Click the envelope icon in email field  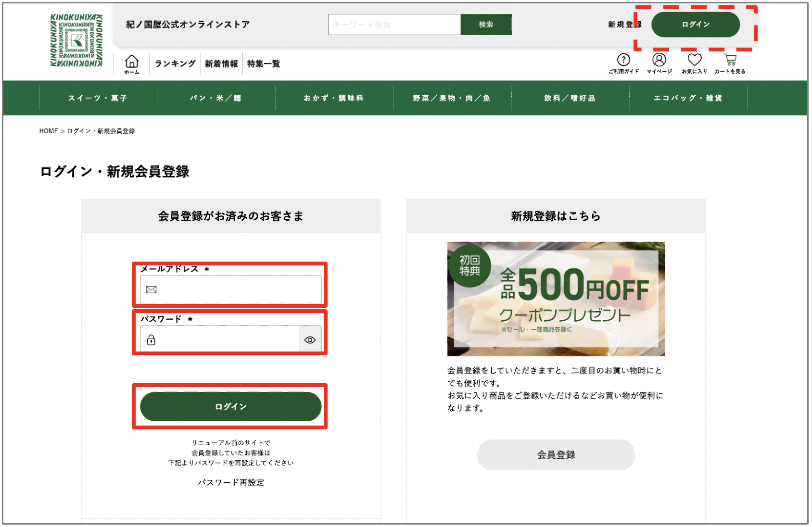pyautogui.click(x=151, y=290)
